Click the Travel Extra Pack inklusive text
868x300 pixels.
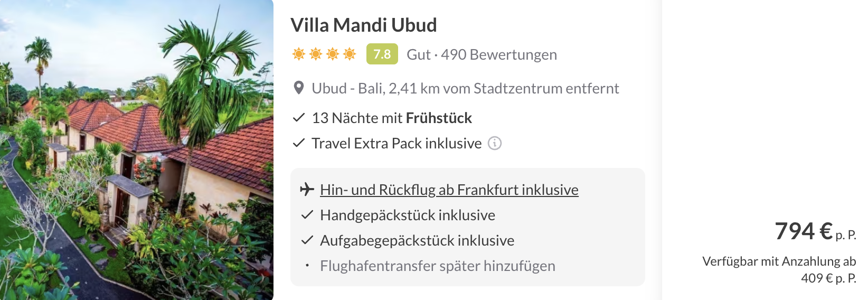(x=397, y=143)
